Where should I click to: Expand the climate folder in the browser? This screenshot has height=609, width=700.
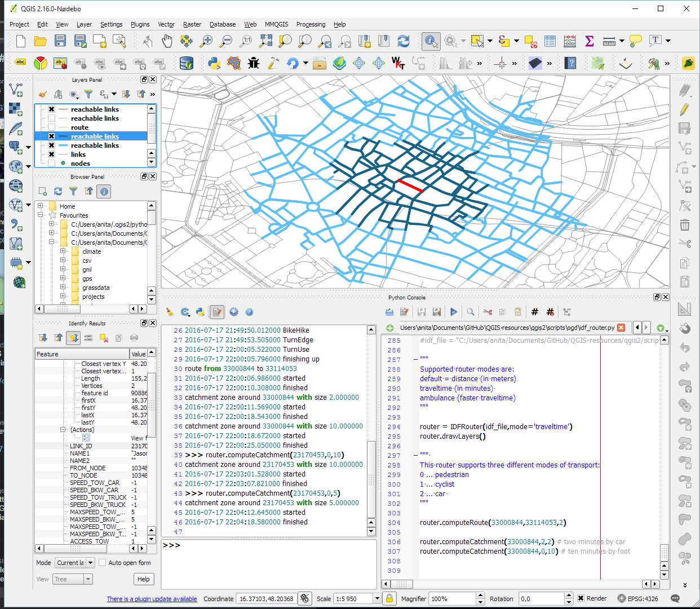(x=63, y=251)
